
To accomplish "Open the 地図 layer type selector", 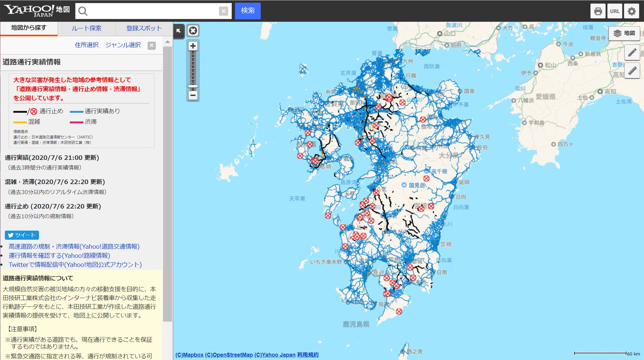I will 624,33.
